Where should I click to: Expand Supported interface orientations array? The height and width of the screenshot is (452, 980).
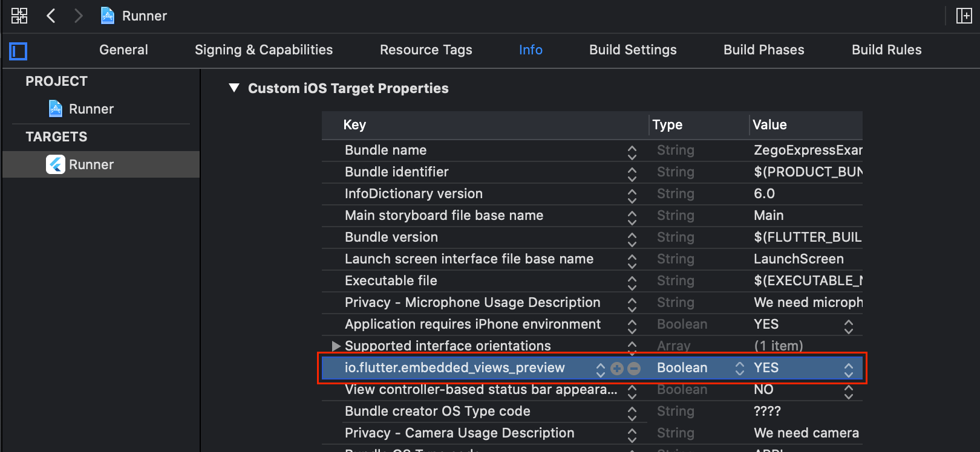336,346
